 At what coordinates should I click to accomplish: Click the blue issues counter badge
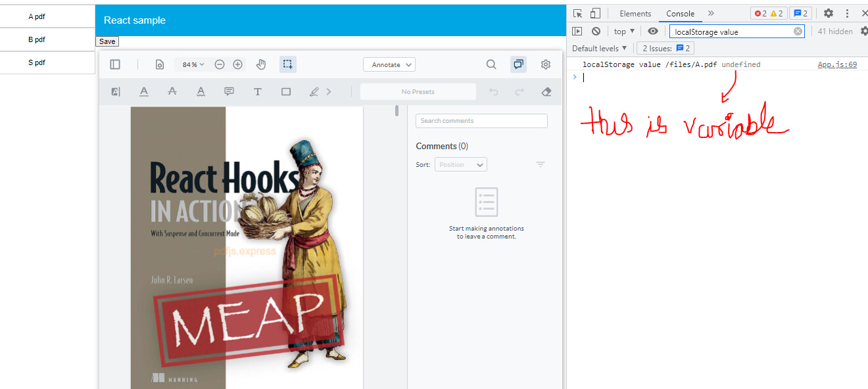(800, 13)
